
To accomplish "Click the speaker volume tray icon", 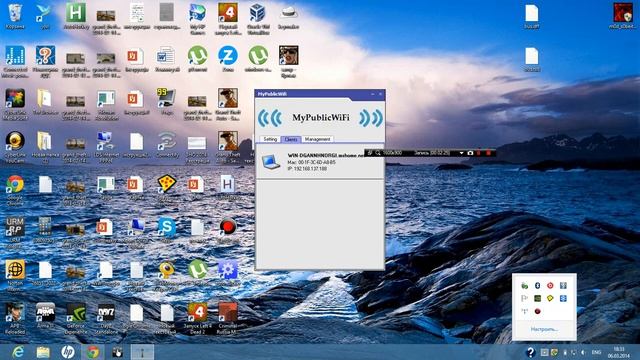I will tap(583, 352).
